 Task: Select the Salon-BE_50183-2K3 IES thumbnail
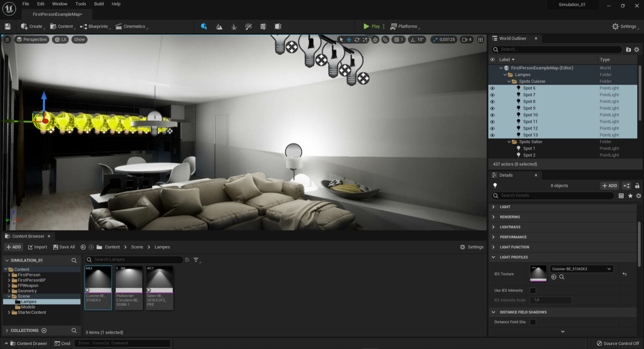tap(159, 288)
